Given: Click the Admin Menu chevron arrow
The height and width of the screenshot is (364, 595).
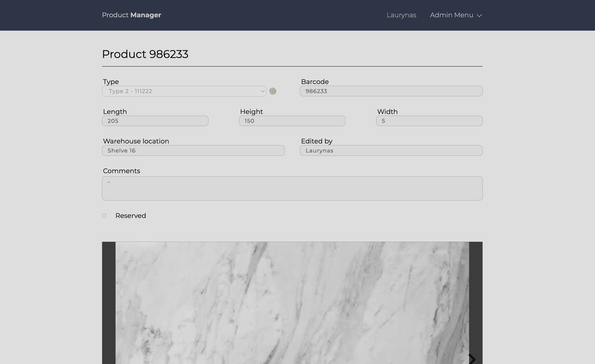Looking at the screenshot, I should pos(479,15).
